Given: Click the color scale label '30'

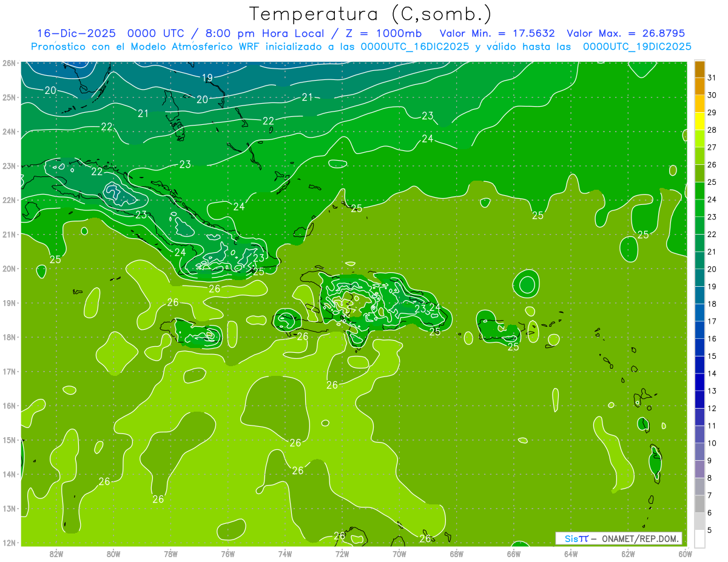Looking at the screenshot, I should pos(712,95).
